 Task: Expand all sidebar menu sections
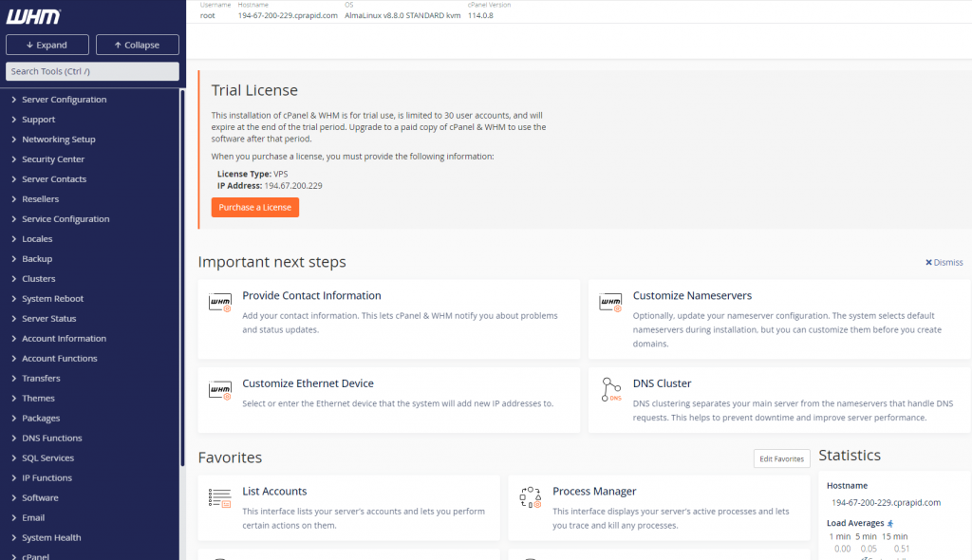click(x=47, y=45)
